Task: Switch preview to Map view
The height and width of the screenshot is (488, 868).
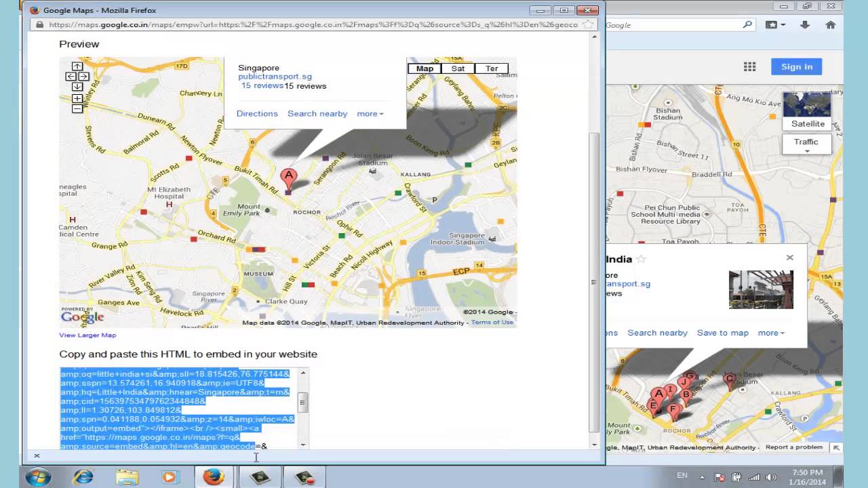Action: 425,68
